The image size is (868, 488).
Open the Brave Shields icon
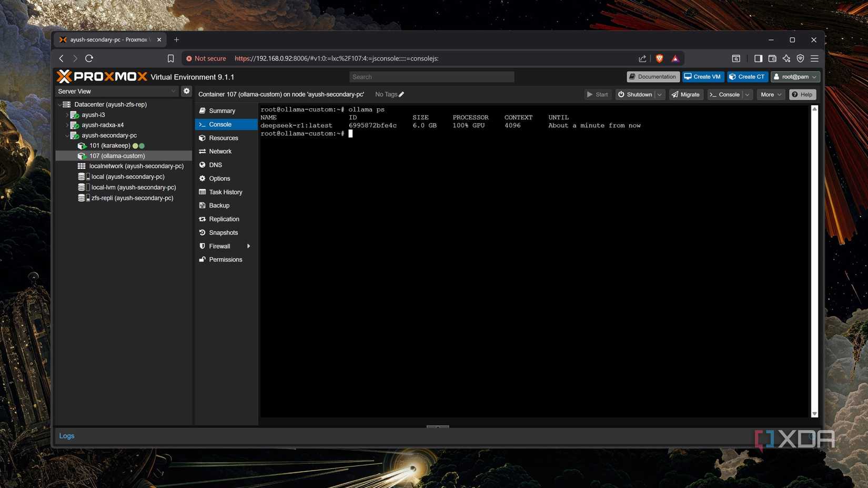(x=659, y=58)
